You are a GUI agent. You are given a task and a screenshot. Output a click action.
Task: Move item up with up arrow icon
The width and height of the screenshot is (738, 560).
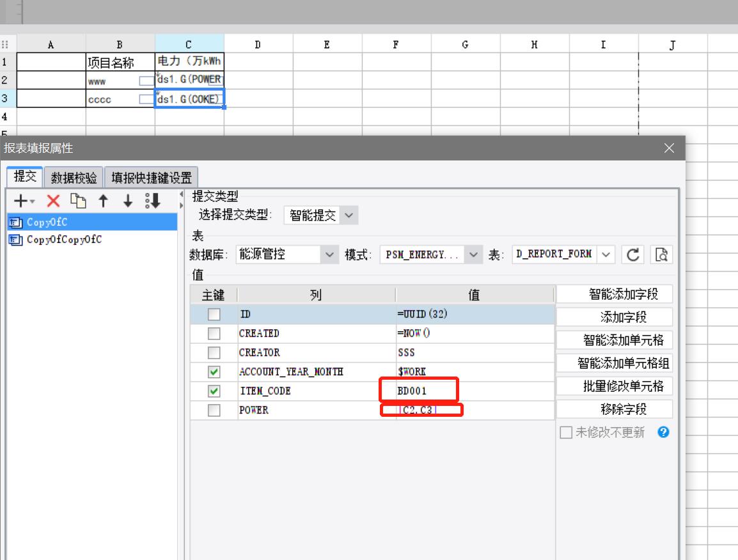tap(103, 201)
